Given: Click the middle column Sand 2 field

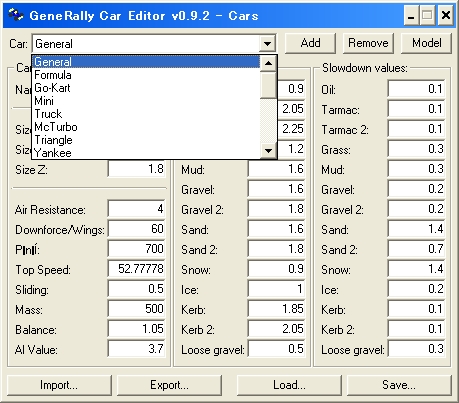Looking at the screenshot, I should (277, 249).
